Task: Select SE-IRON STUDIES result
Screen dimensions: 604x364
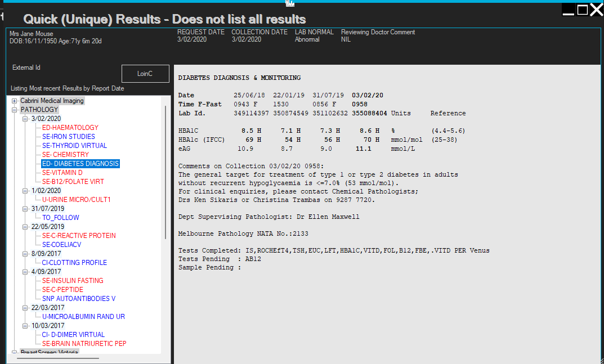Action: coord(68,137)
